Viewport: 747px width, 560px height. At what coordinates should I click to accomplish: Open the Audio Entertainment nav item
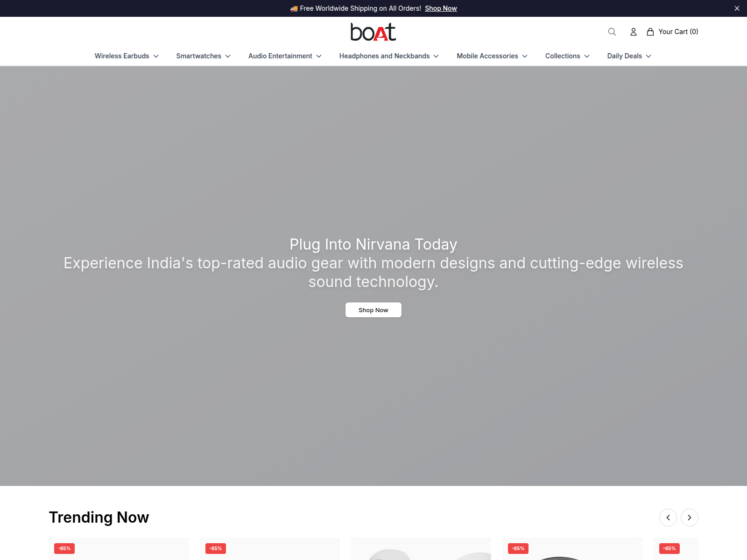point(280,56)
